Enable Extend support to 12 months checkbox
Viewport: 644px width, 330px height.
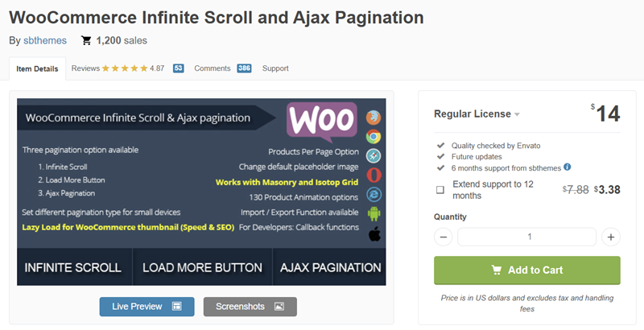pyautogui.click(x=440, y=190)
